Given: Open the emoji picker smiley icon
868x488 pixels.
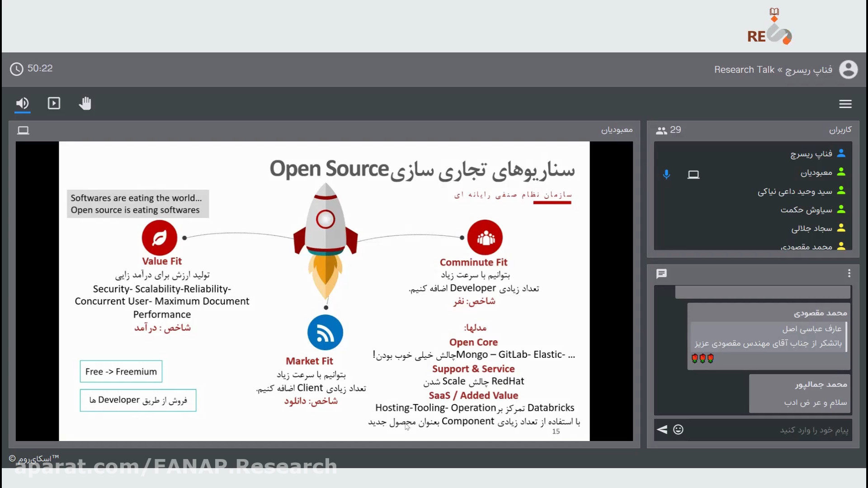Looking at the screenshot, I should point(678,430).
